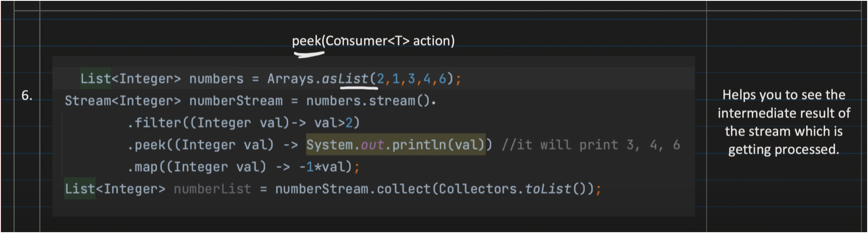Click the row number "6."
The image size is (868, 233).
pos(27,96)
